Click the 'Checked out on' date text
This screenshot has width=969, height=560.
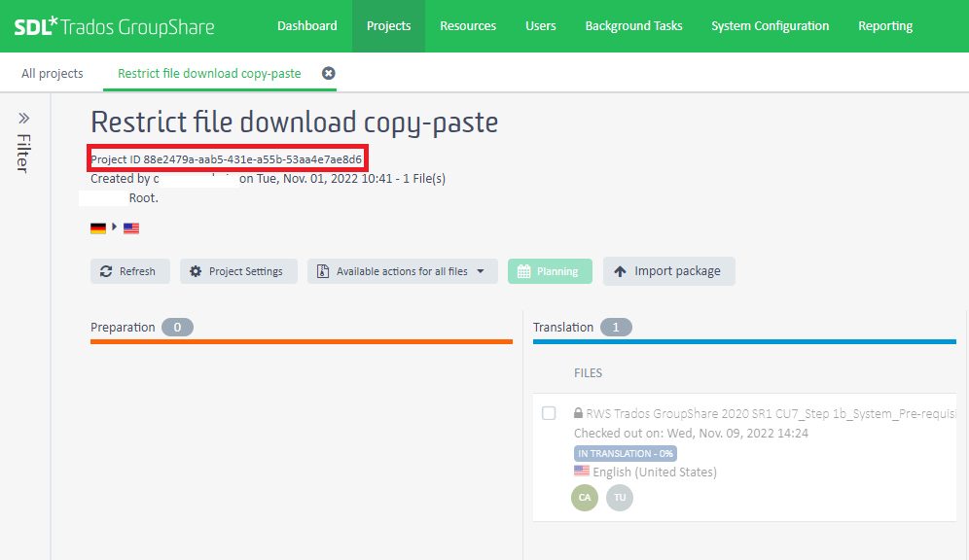click(691, 433)
